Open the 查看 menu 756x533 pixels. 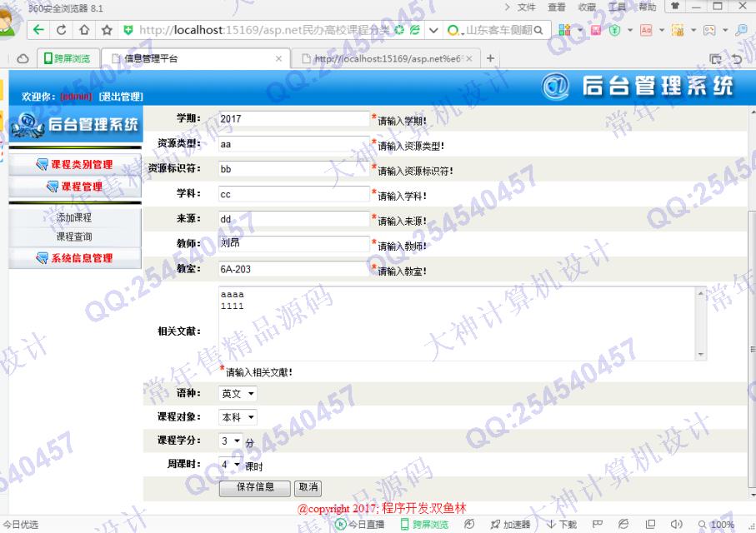click(x=557, y=7)
